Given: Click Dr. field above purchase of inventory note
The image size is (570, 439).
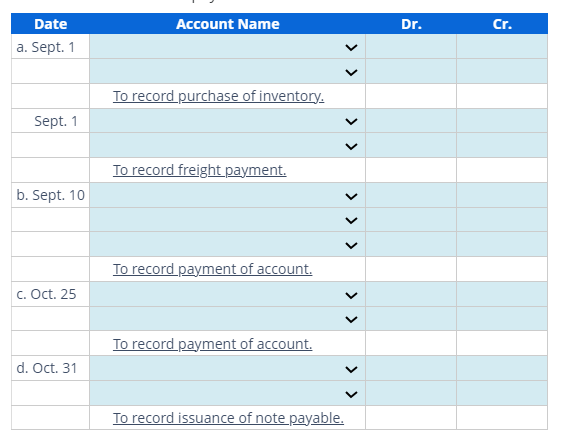Looking at the screenshot, I should point(411,72).
